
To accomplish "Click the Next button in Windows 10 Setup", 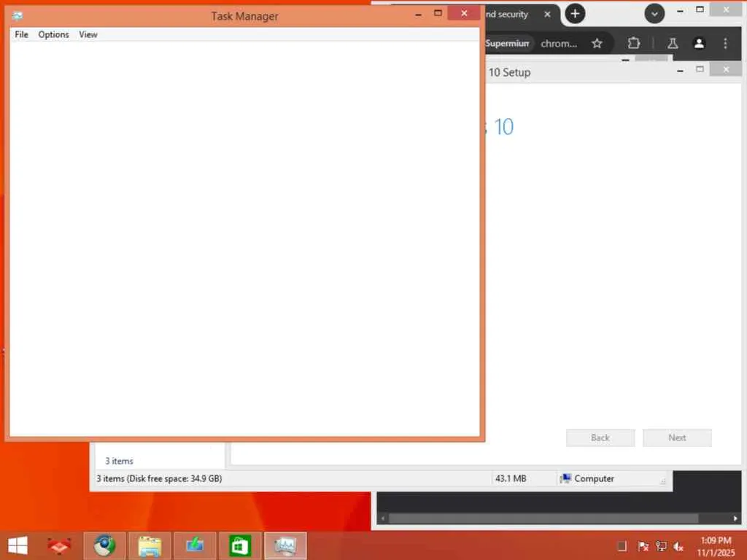I will coord(677,437).
